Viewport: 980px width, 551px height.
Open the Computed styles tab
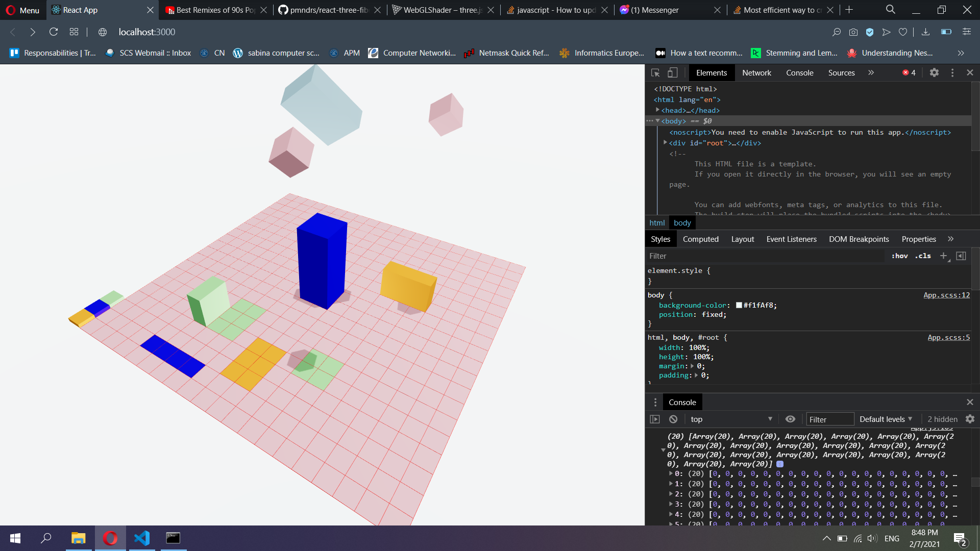[x=700, y=239]
